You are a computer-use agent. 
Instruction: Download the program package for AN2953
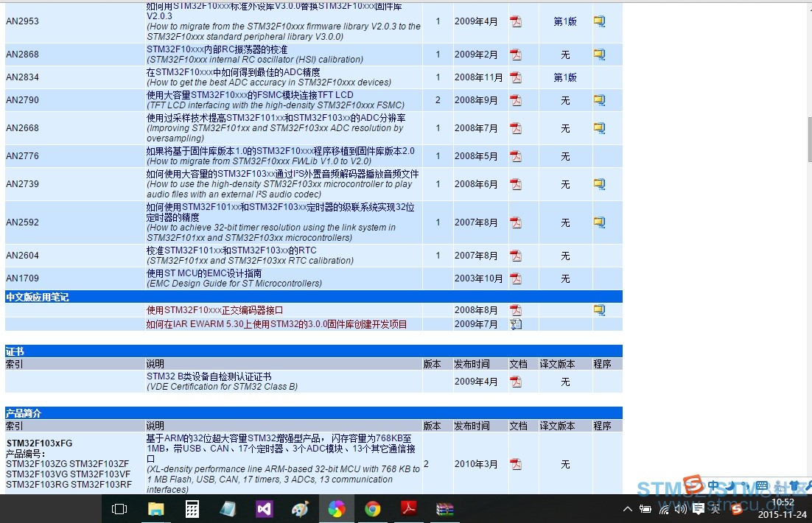coord(599,21)
